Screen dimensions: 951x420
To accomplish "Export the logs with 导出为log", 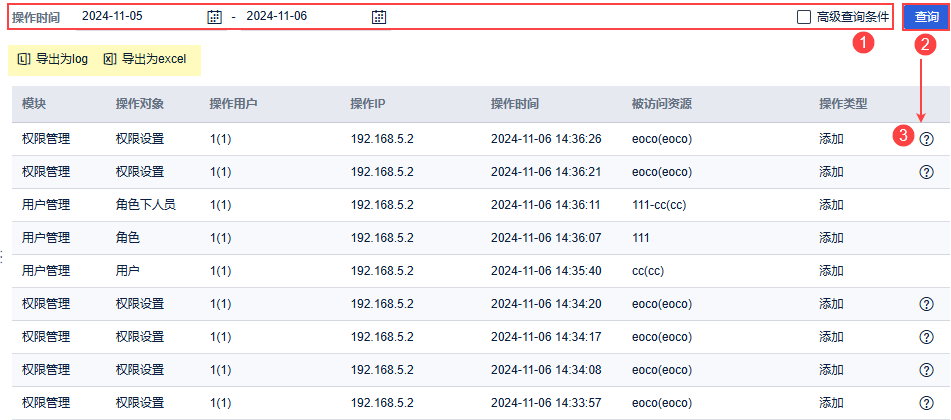I will (x=54, y=59).
